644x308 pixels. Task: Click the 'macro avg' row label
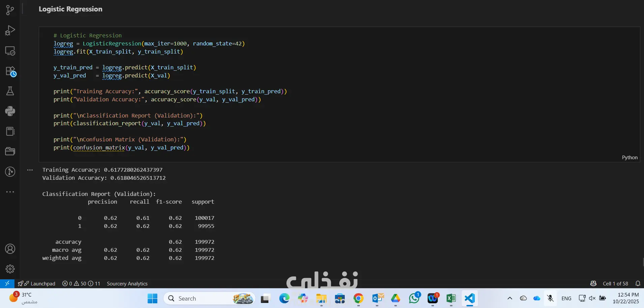(67, 250)
